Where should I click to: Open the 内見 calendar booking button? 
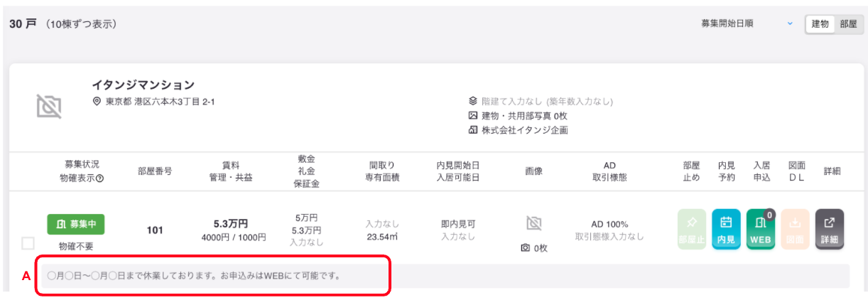(x=726, y=229)
